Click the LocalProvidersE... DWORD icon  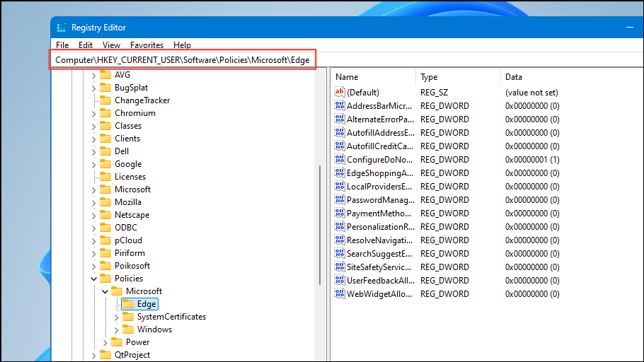click(x=339, y=187)
